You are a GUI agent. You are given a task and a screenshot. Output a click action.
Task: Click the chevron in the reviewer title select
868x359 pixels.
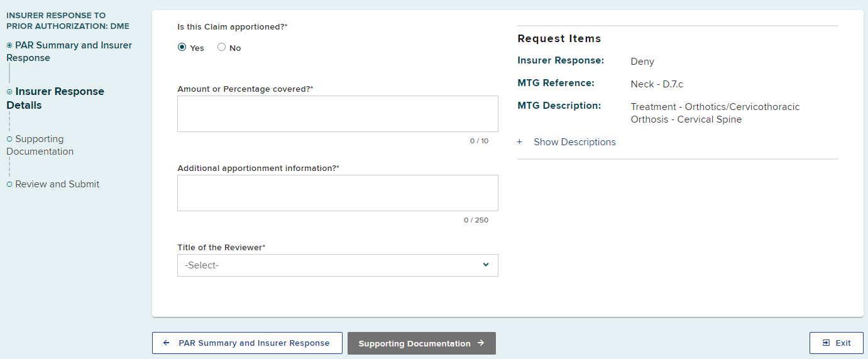pyautogui.click(x=486, y=265)
